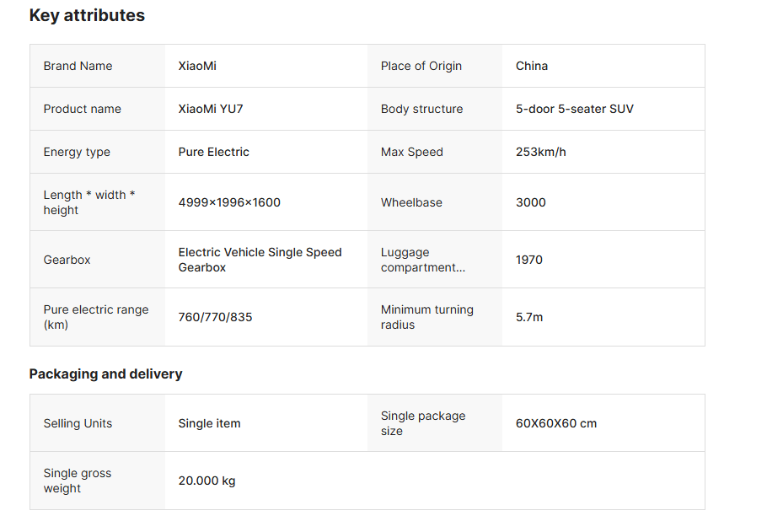Select the 760/770/835 range value

pyautogui.click(x=215, y=317)
